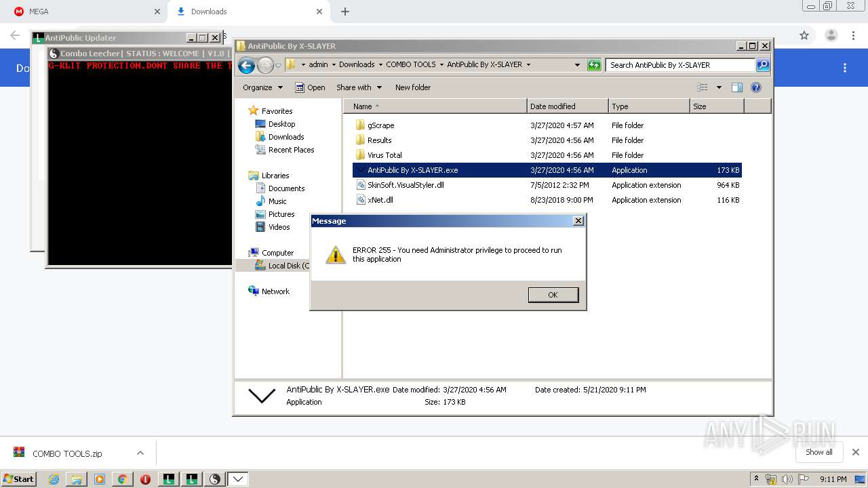Click the search magnifier icon in Explorer

[762, 65]
